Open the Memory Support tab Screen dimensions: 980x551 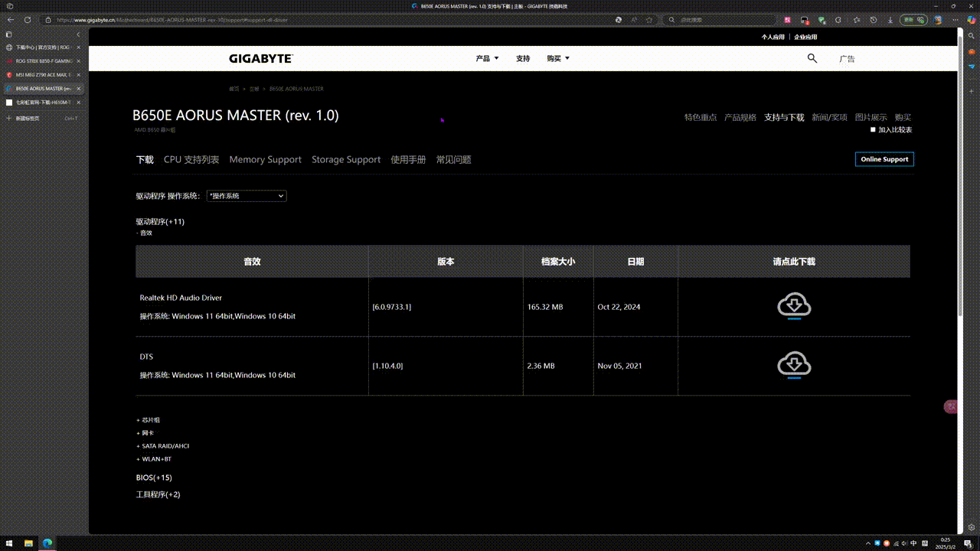coord(265,159)
